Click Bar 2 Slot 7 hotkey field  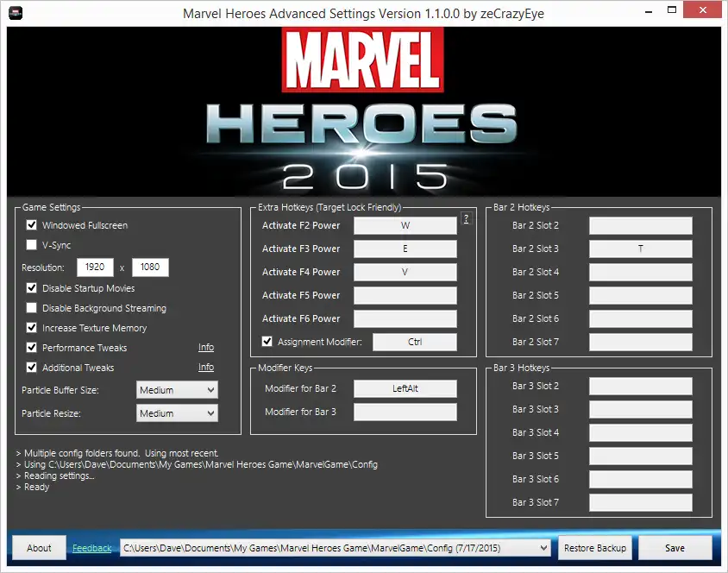point(641,343)
